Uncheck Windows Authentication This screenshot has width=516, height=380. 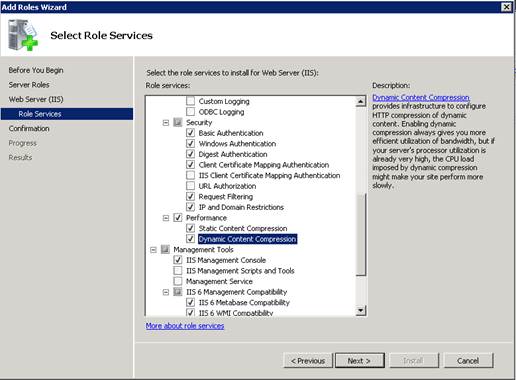(x=190, y=144)
